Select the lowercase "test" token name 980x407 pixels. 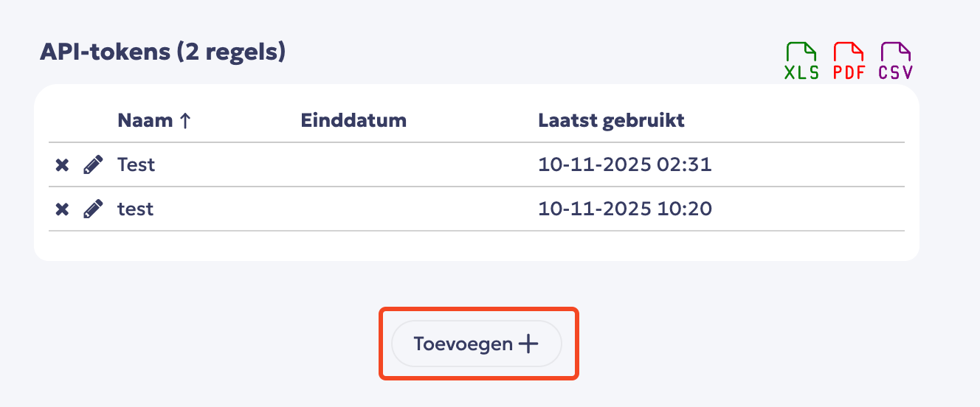click(x=136, y=209)
